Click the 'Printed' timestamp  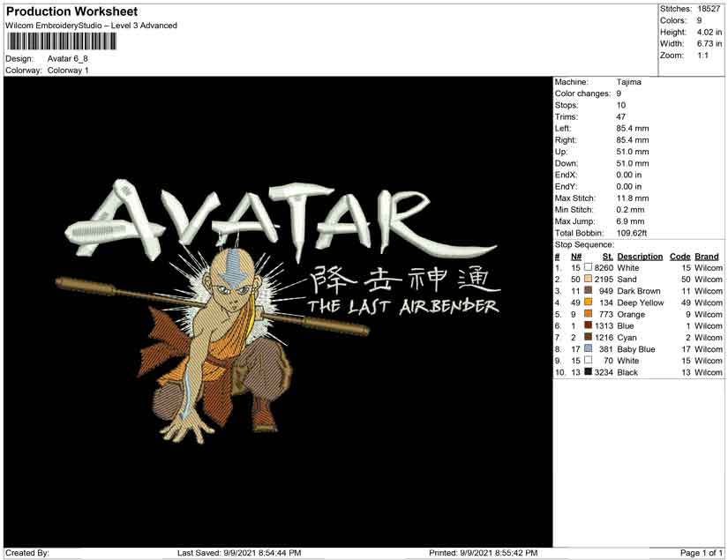(x=484, y=553)
